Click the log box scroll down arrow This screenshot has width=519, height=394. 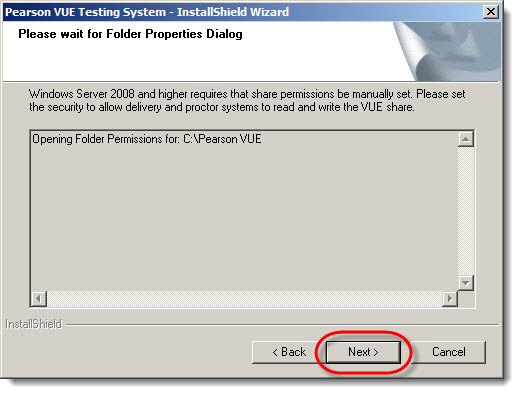tap(466, 283)
